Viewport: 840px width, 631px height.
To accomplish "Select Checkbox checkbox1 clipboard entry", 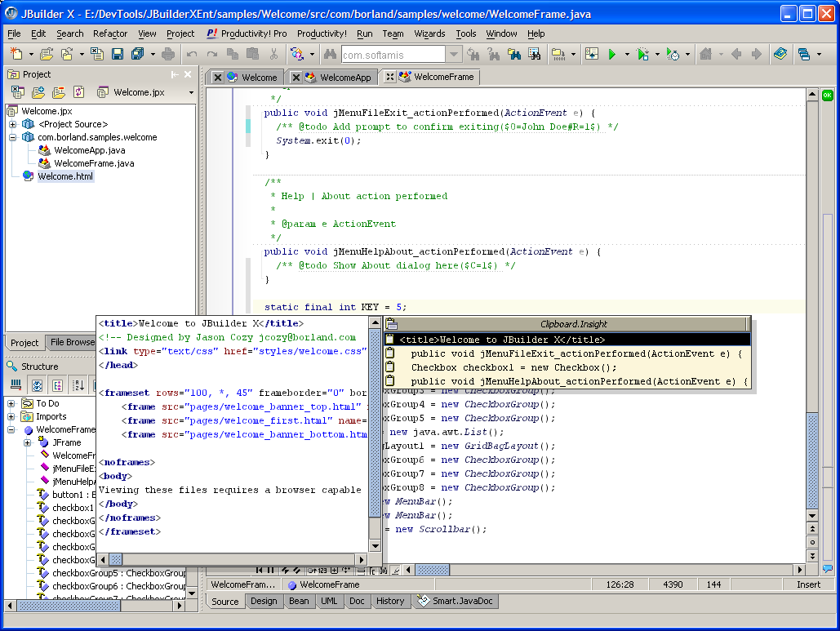I will [513, 367].
